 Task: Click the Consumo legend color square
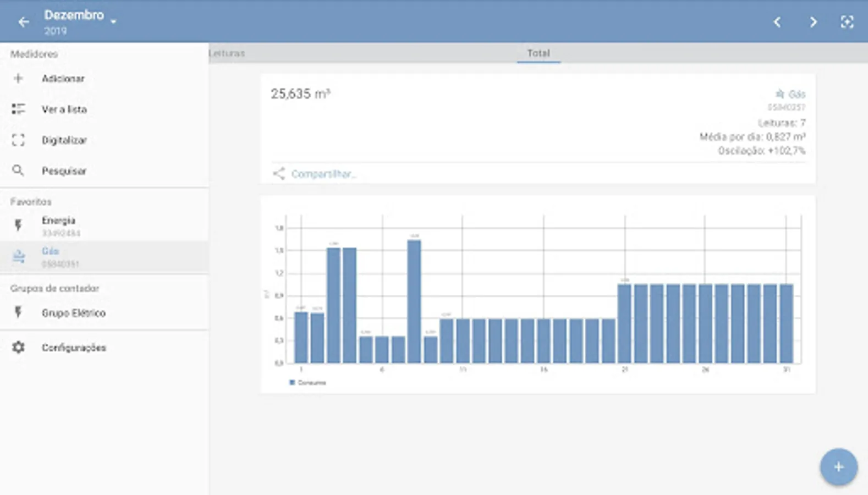(292, 382)
